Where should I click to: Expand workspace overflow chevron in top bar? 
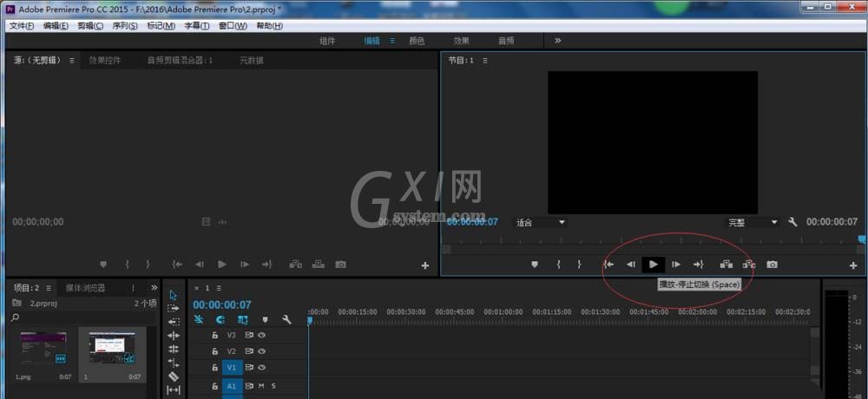[x=558, y=41]
